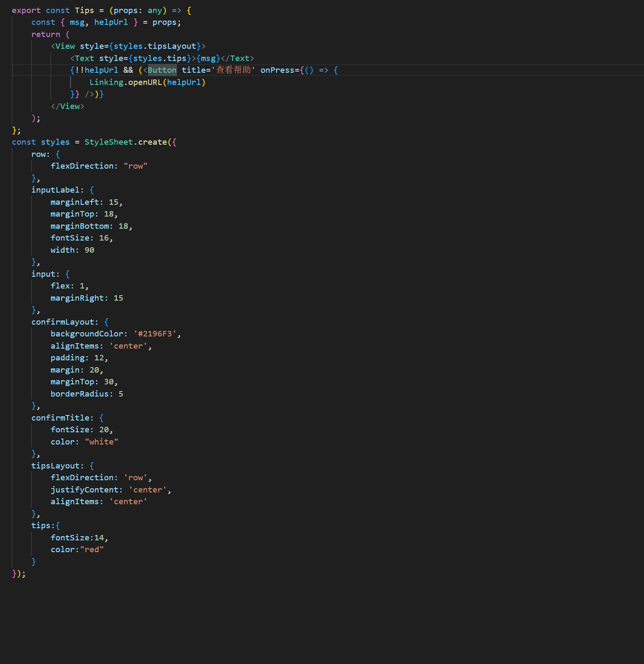This screenshot has height=664, width=644.
Task: Click the 'fontSize: 20' line
Action: [82, 429]
